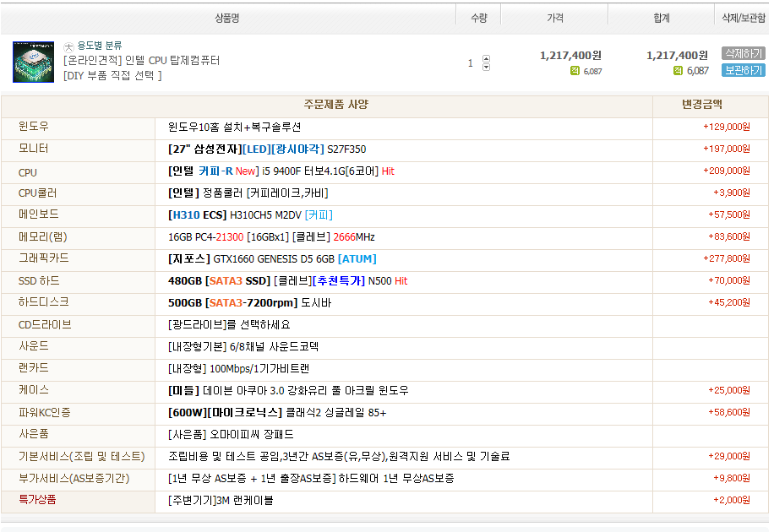Click the +45,200원 price cell

pos(729,302)
